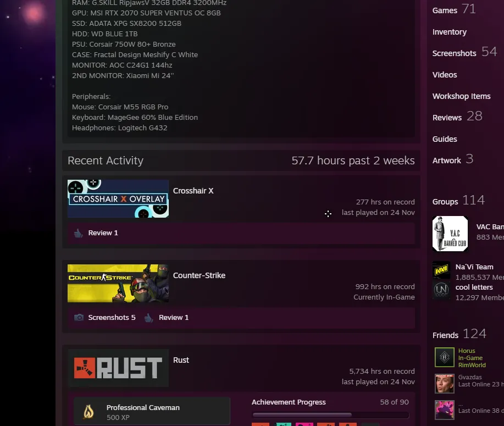Open the Inventory profile link

pos(450,32)
